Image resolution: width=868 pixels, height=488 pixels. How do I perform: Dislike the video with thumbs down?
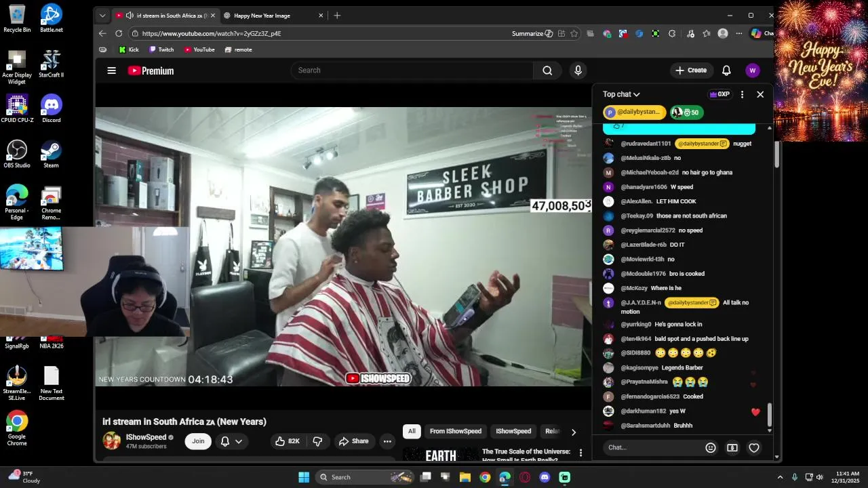317,441
